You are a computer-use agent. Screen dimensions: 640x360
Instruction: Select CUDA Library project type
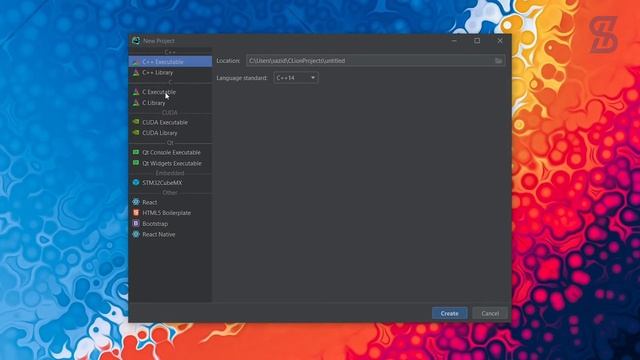click(170, 133)
